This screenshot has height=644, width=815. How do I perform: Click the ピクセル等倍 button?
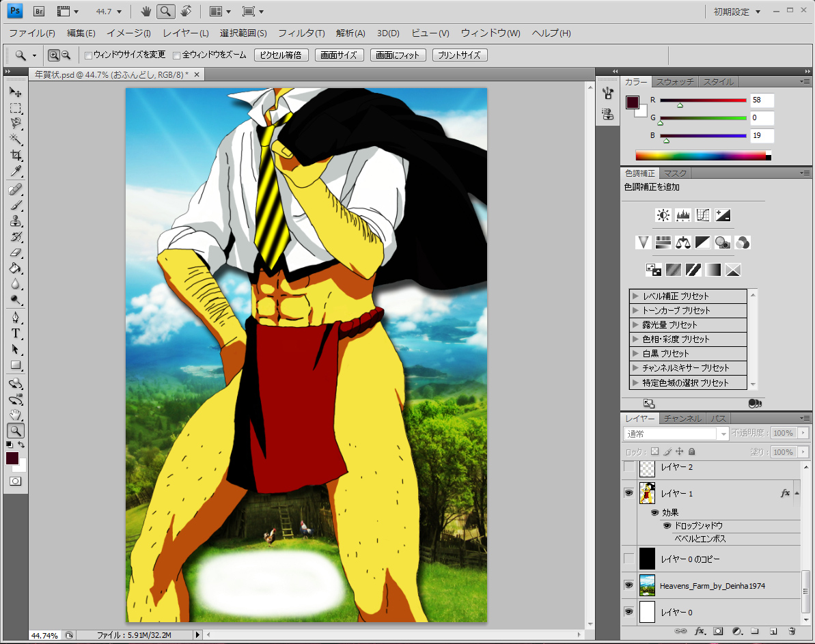point(281,55)
